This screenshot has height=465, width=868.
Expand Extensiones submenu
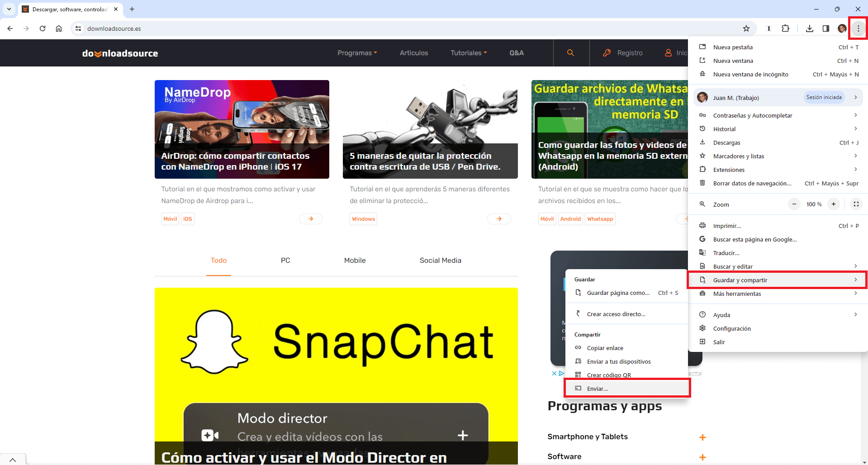tap(778, 170)
